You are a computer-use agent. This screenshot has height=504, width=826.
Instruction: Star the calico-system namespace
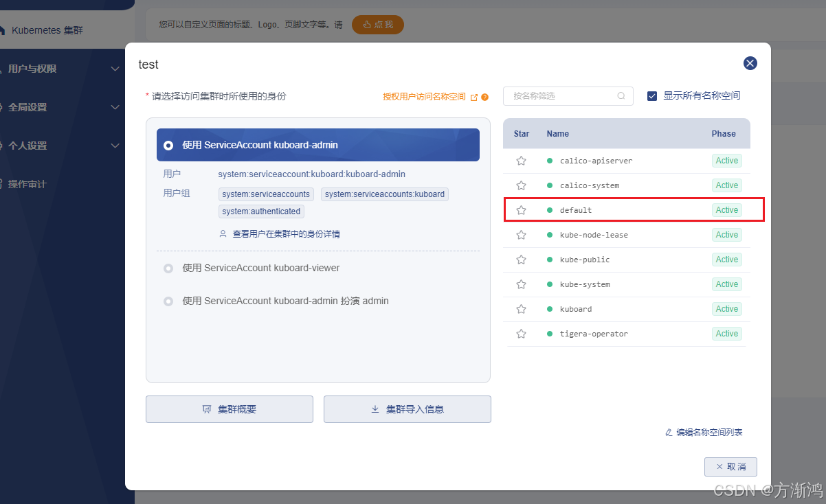pos(521,185)
